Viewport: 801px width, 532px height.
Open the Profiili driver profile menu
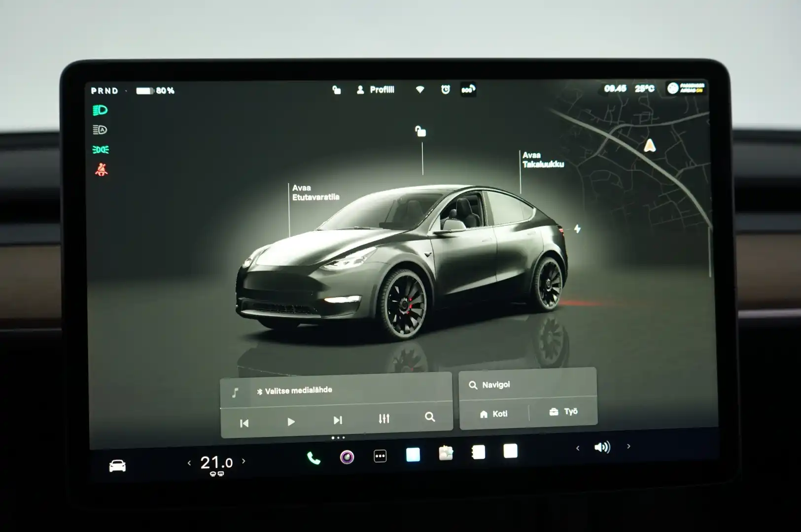pyautogui.click(x=375, y=90)
